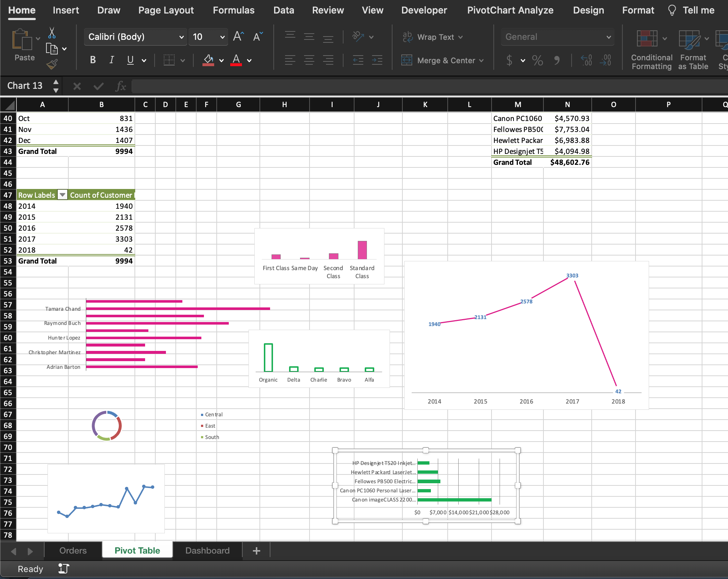Click the Cut scissors icon
This screenshot has width=728, height=579.
[52, 33]
